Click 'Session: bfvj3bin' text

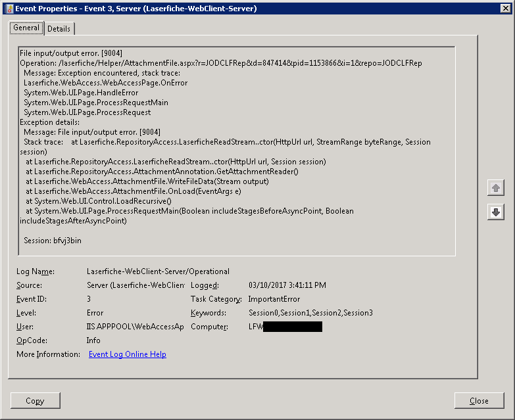pyautogui.click(x=53, y=241)
